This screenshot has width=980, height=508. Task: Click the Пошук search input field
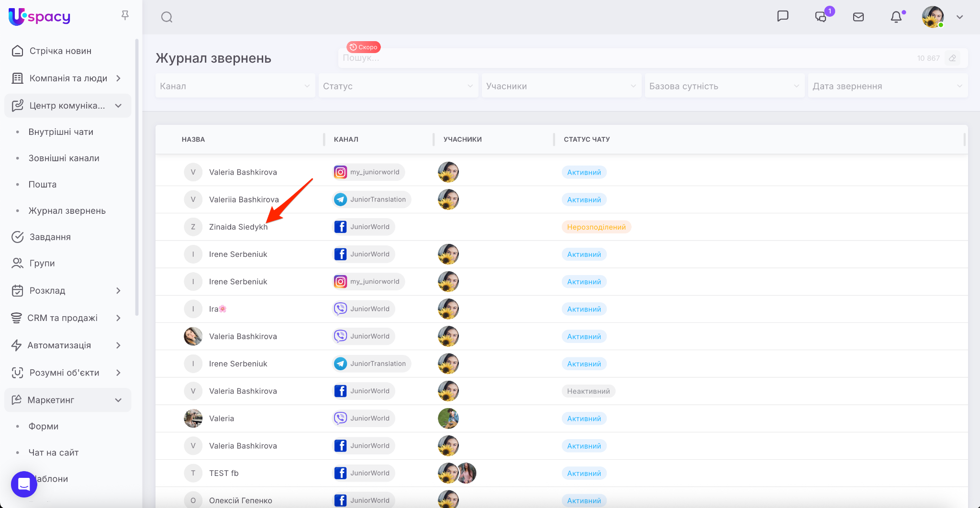[622, 58]
